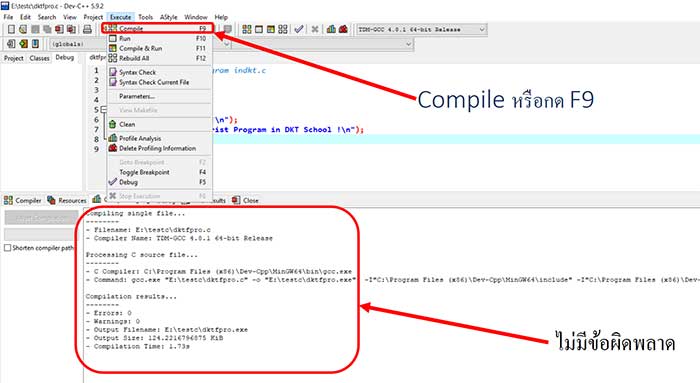This screenshot has width=700, height=383.
Task: Click the blue bookmark icon in second toolbar row
Action: tap(35, 44)
